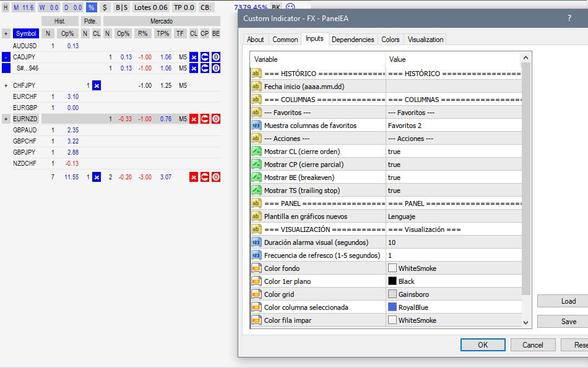Click the blue close-order X icon for CADJPY

[x=194, y=57]
